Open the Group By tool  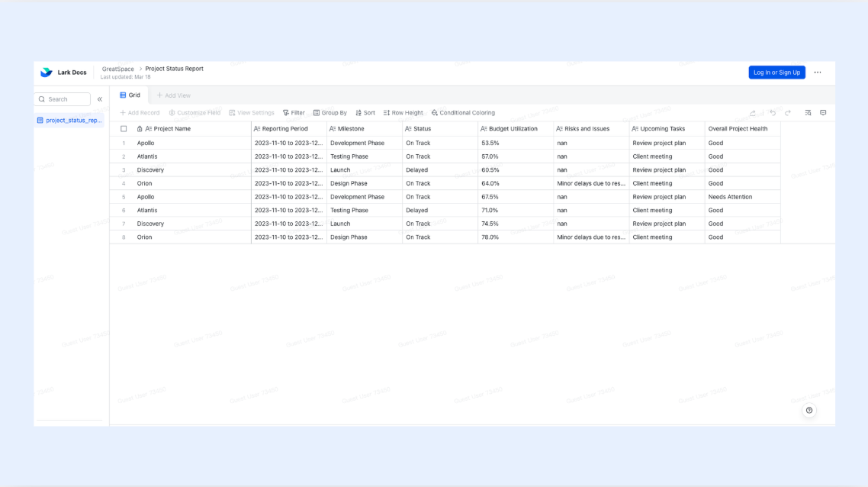click(330, 113)
